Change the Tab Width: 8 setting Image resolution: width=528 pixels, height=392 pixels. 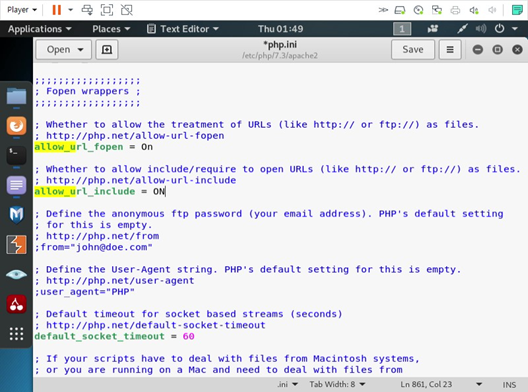click(337, 385)
